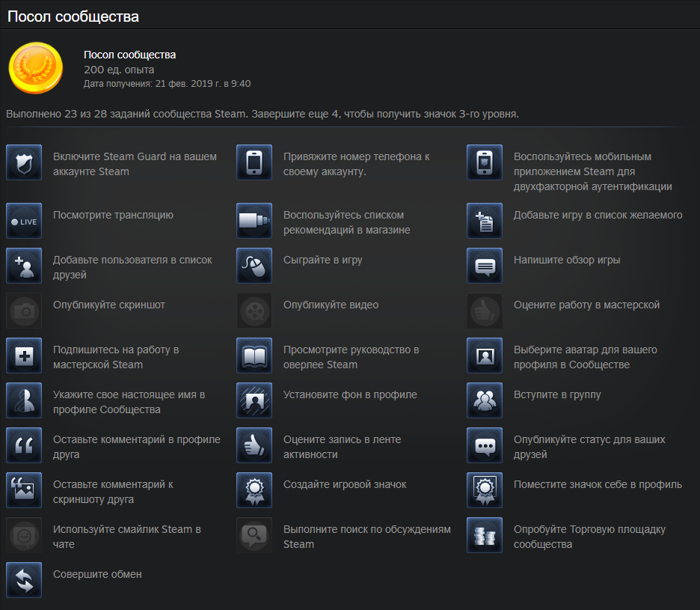Screen dimensions: 700x610
Task: Click the LIVE broadcast icon
Action: coord(24,221)
